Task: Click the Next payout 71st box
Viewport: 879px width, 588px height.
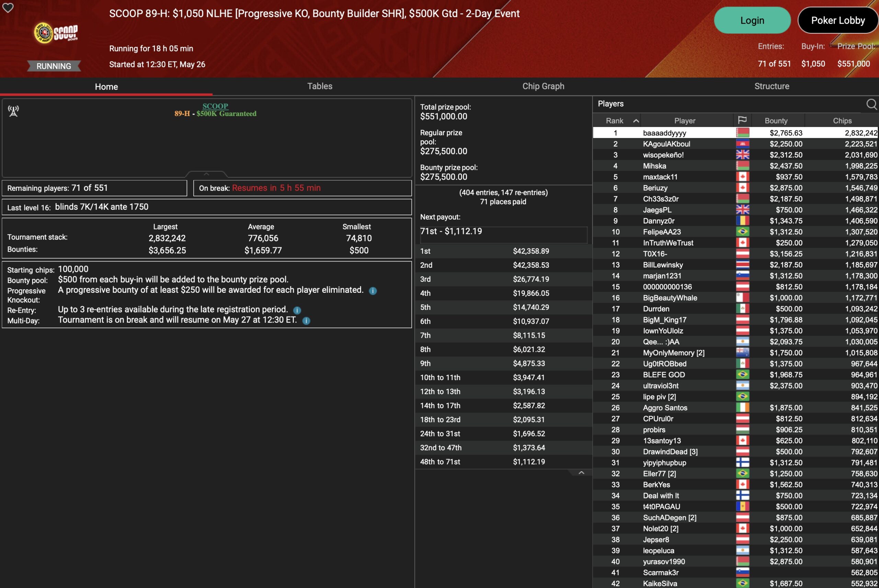Action: click(504, 234)
